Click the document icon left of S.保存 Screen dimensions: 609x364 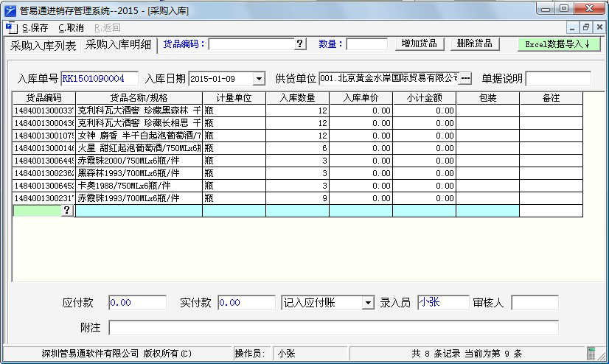(x=10, y=28)
